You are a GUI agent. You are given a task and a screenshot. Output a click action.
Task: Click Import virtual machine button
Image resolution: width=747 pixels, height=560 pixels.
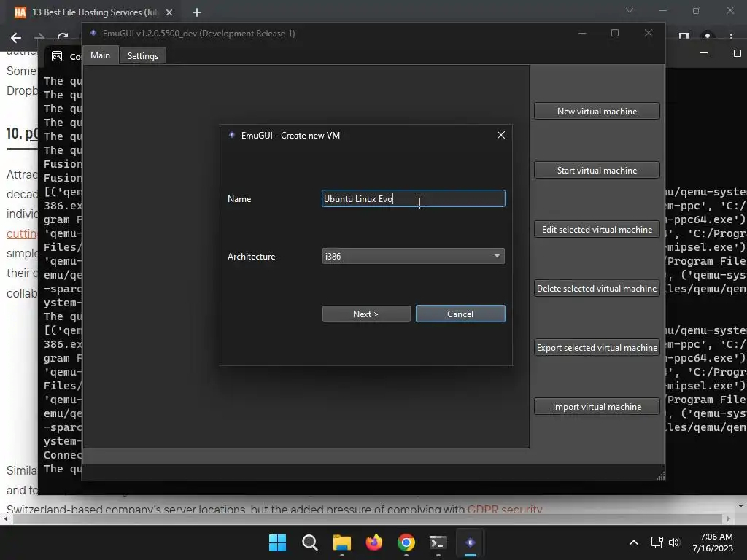[597, 406]
